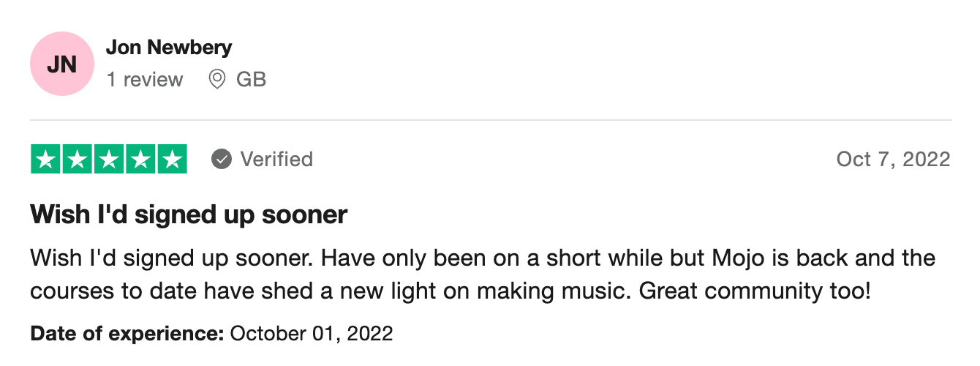Click the October 01, 2022 experience date
Screen dimensions: 980x366
click(x=312, y=334)
